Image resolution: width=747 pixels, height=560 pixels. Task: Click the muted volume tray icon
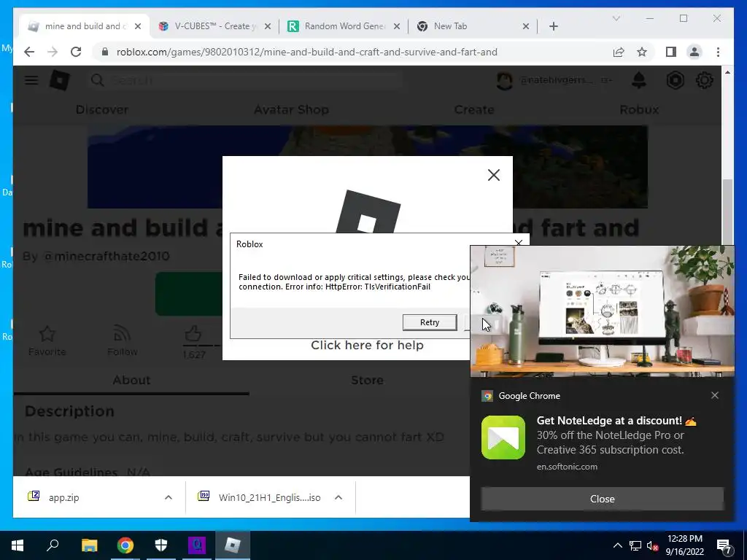tap(653, 545)
